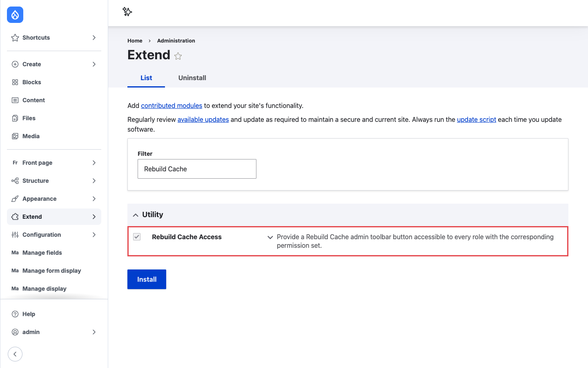The image size is (588, 368).
Task: Collapse the Utility section
Action: point(136,215)
